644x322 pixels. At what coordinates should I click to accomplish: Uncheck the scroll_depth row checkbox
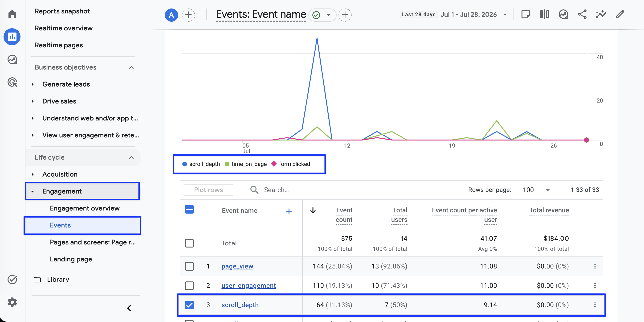(x=189, y=305)
